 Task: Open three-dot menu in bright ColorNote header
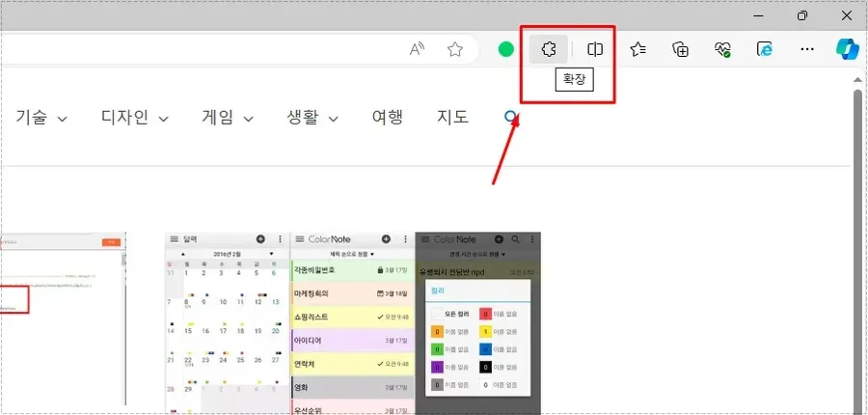click(406, 239)
